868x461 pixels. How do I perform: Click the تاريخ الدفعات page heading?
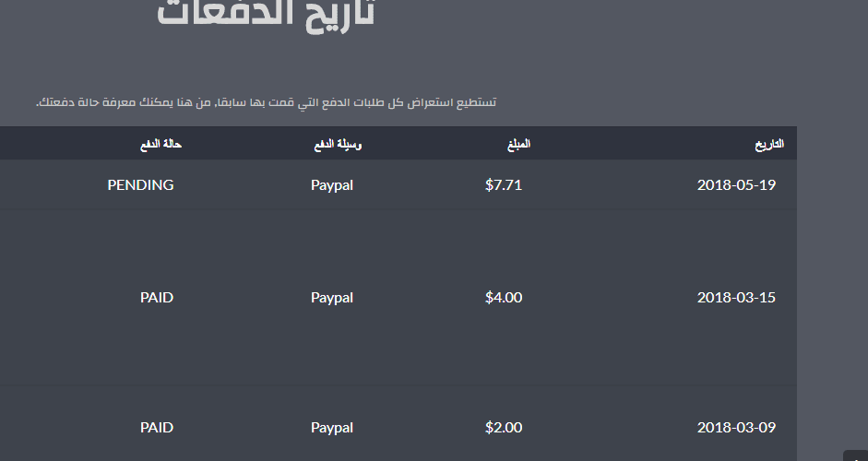267,14
